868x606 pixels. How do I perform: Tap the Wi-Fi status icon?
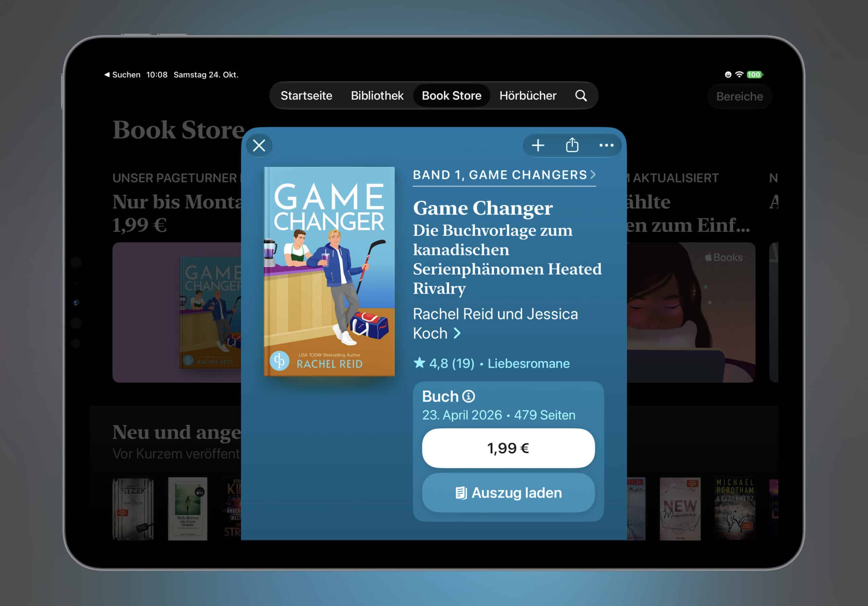click(739, 75)
